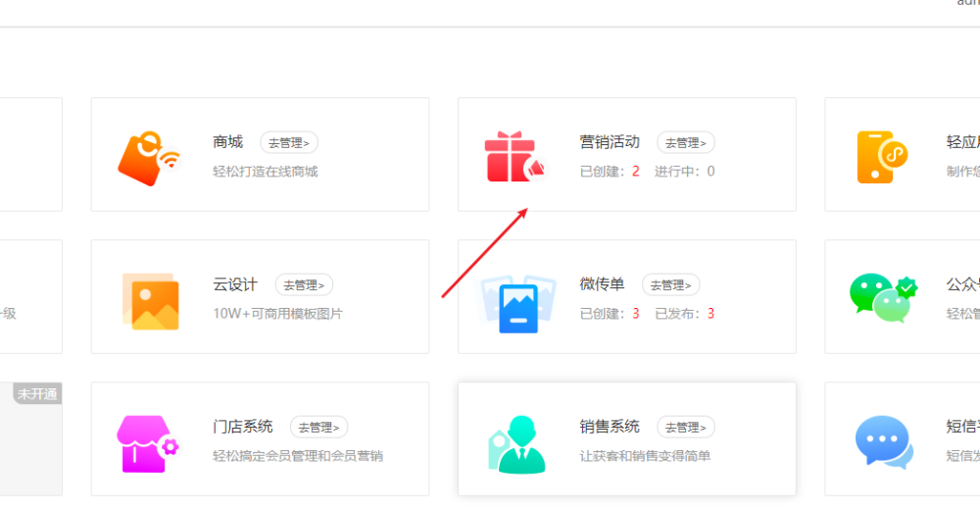
Task: Click the 未开通 badge on gray card
Action: 37,393
